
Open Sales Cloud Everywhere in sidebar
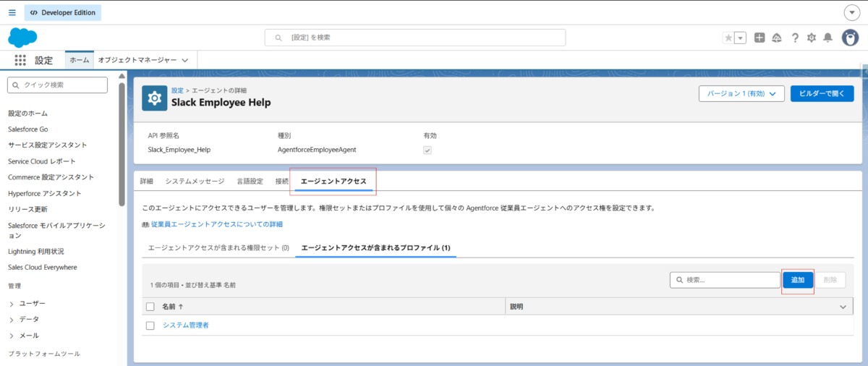[x=43, y=267]
